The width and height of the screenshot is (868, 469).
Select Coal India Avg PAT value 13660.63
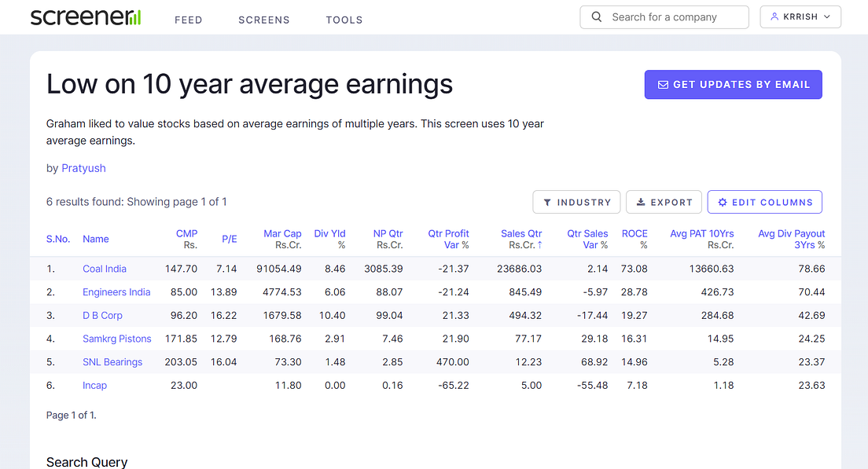click(712, 269)
